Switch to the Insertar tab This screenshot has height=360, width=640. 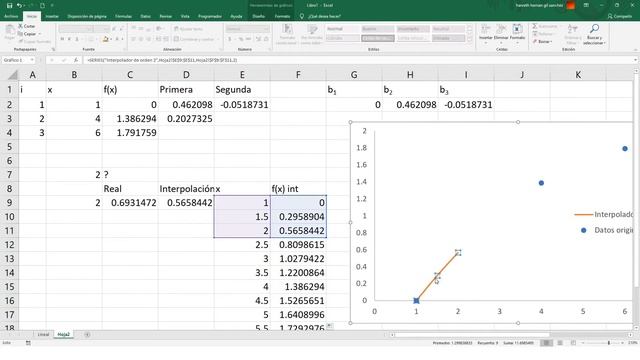coord(52,16)
